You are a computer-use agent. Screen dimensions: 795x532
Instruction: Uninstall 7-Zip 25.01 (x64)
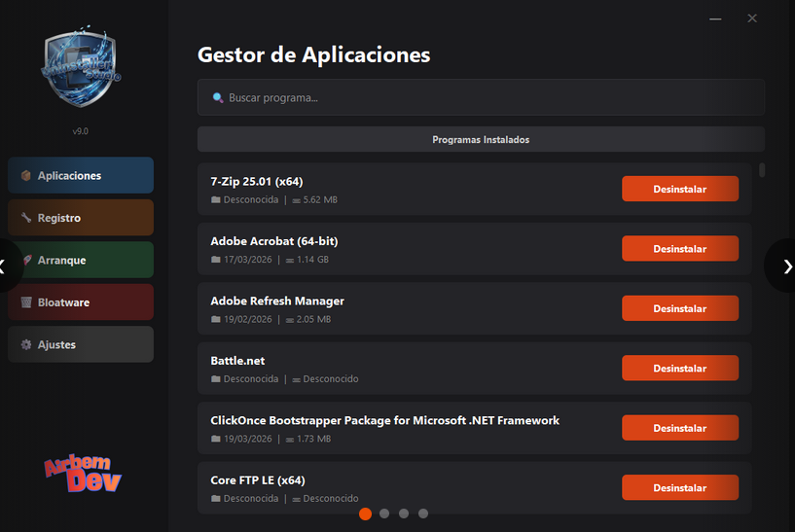(x=680, y=189)
